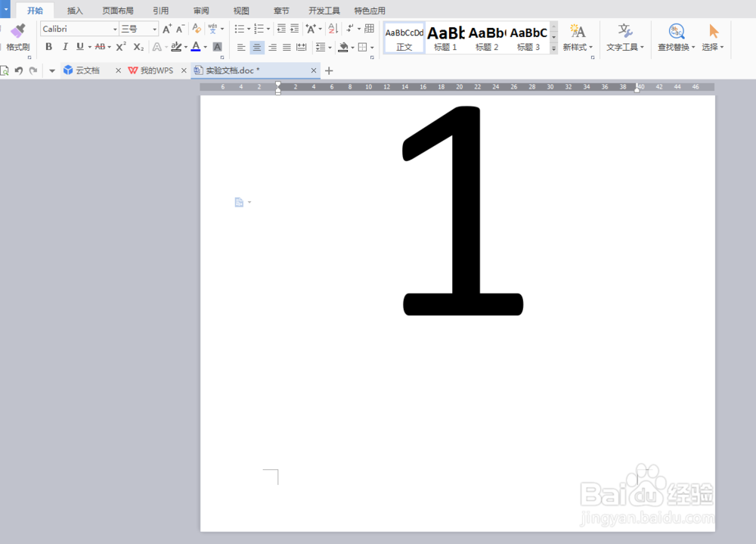Toggle underline formatting

pyautogui.click(x=80, y=47)
